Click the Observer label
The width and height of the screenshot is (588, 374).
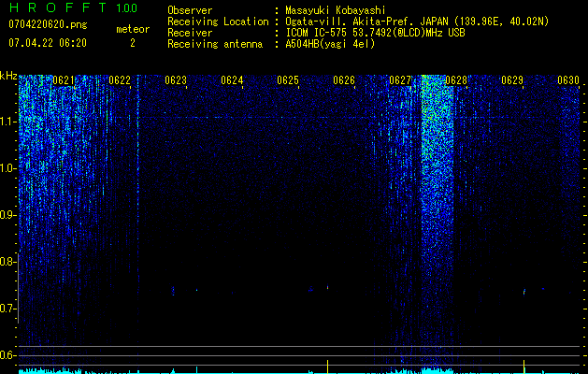190,10
